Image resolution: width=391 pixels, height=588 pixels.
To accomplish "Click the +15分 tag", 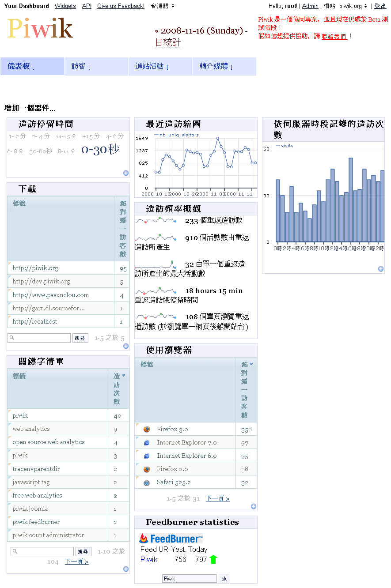I will click(91, 136).
